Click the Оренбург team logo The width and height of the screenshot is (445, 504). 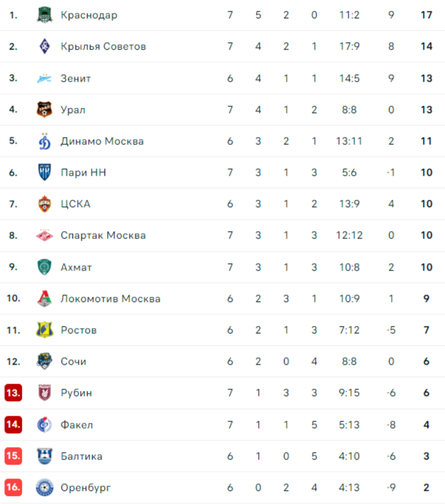point(44,487)
